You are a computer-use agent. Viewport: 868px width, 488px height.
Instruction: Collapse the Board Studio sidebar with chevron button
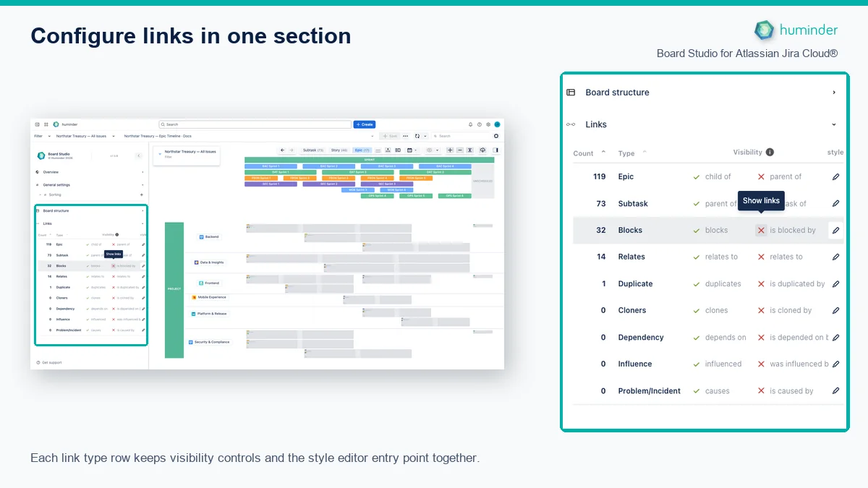coord(139,155)
